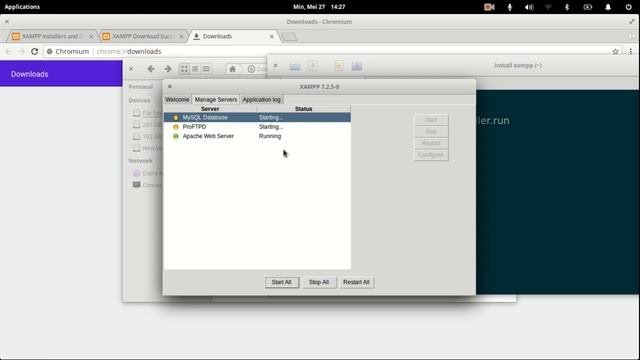Click the Downloads heading in purple sidebar

[30, 74]
